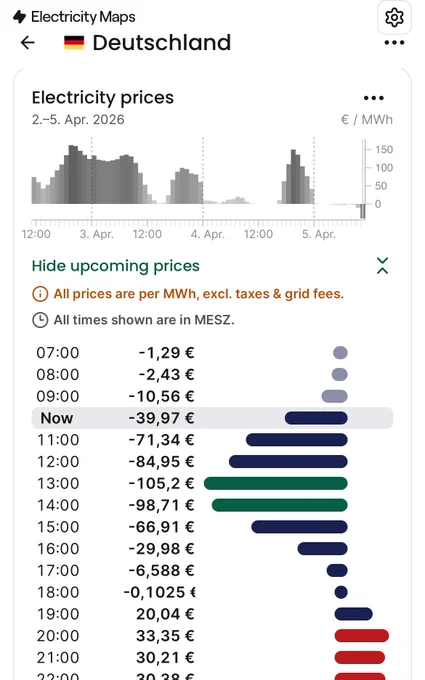This screenshot has width=425, height=680.
Task: Tap the German flag icon
Action: pyautogui.click(x=74, y=43)
